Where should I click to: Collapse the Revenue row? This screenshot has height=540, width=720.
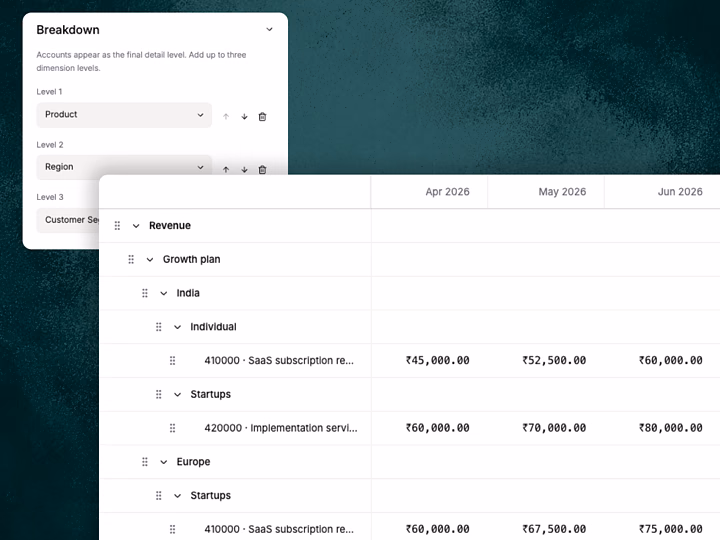[x=136, y=225]
